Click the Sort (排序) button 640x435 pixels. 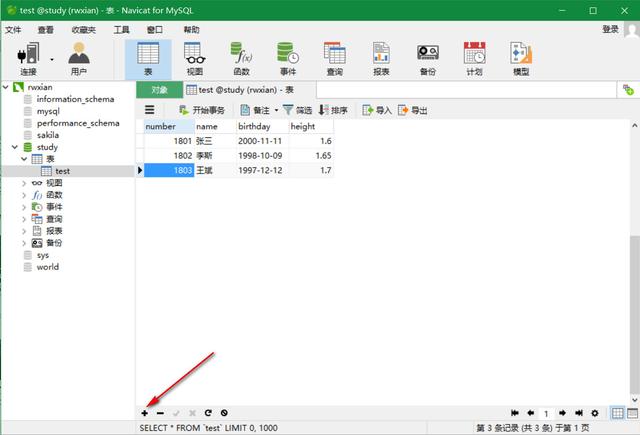point(333,110)
